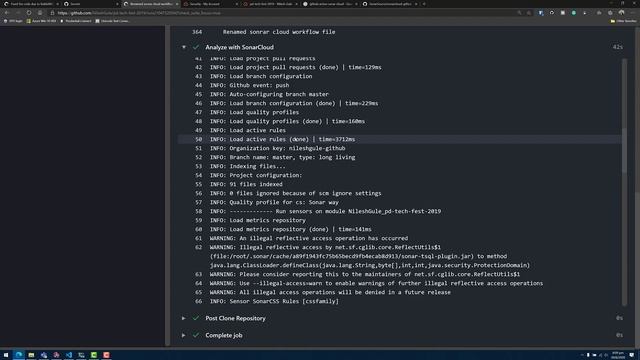Close the active Renamed sonar cloud tab
Image resolution: width=640 pixels, height=360 pixels.
click(177, 4)
